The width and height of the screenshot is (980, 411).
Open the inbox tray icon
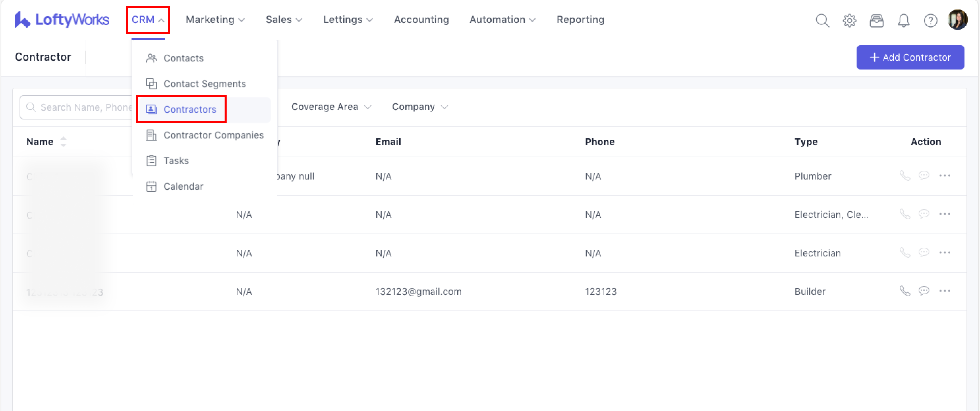876,20
